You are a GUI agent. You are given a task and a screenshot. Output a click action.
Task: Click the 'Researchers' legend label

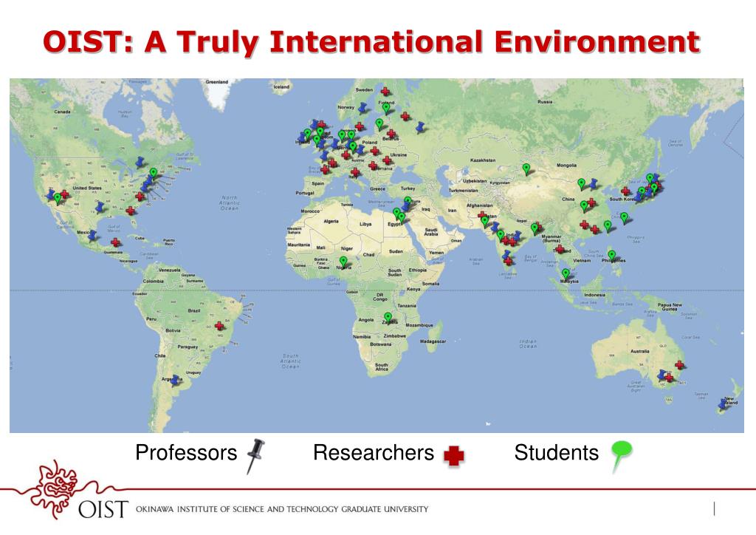pyautogui.click(x=374, y=452)
